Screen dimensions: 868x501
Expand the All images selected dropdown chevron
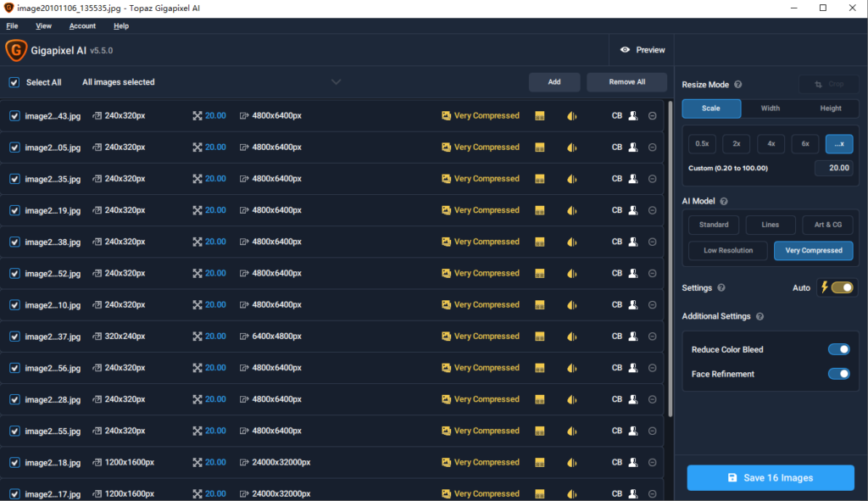[336, 82]
